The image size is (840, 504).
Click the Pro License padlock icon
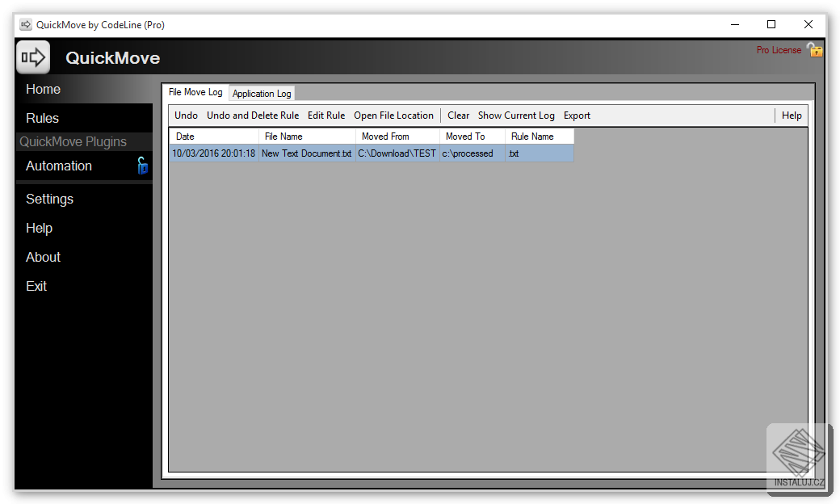(815, 50)
